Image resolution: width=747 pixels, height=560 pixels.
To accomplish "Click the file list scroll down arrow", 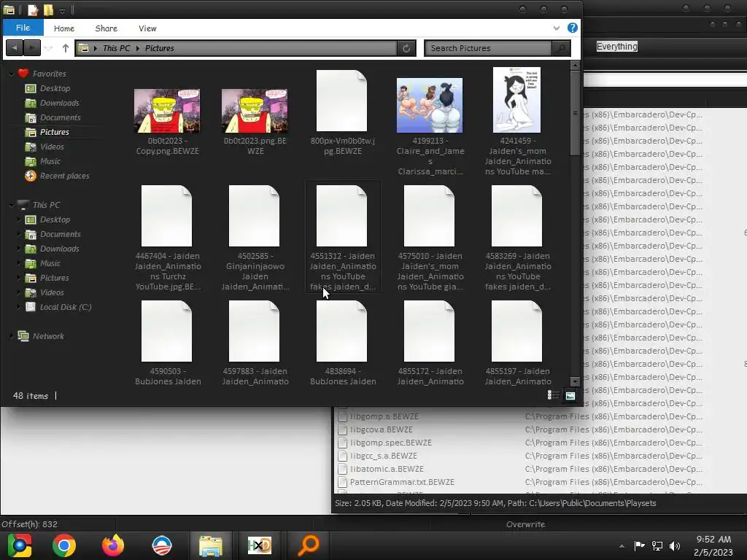I will click(575, 381).
